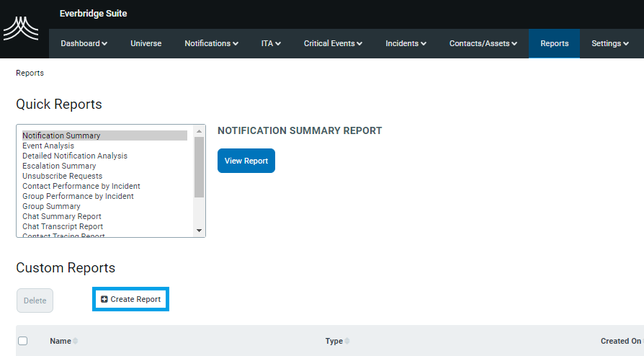Click the View Report button

tap(246, 161)
